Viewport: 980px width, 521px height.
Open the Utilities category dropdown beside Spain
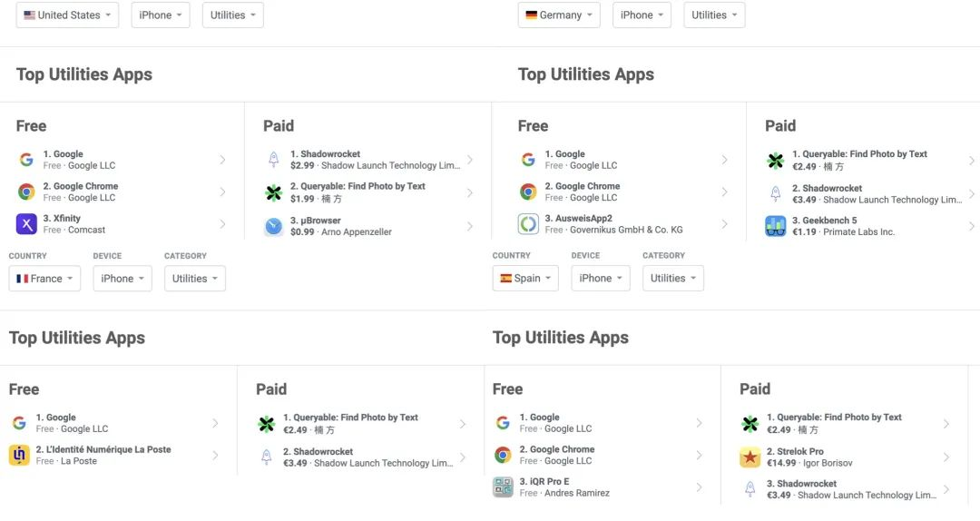click(672, 279)
